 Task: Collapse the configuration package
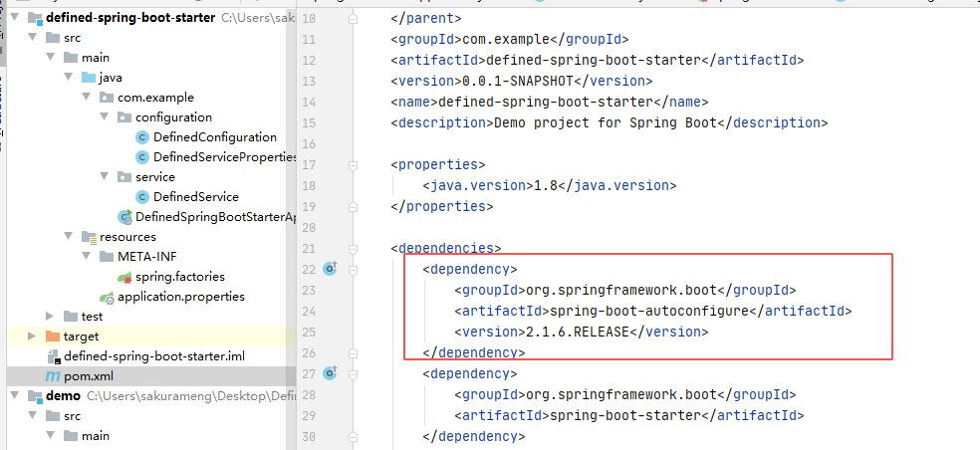(x=105, y=116)
